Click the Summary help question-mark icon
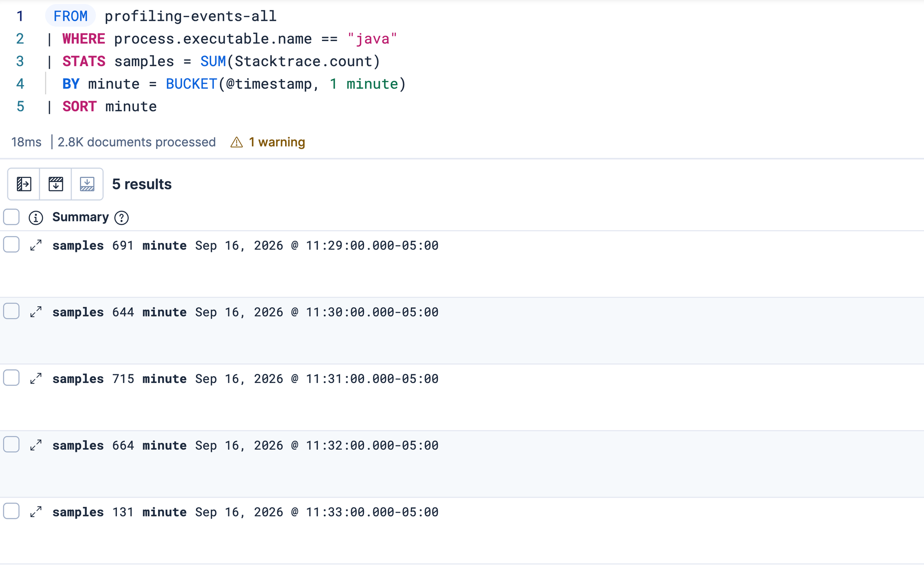The image size is (924, 566). point(122,218)
